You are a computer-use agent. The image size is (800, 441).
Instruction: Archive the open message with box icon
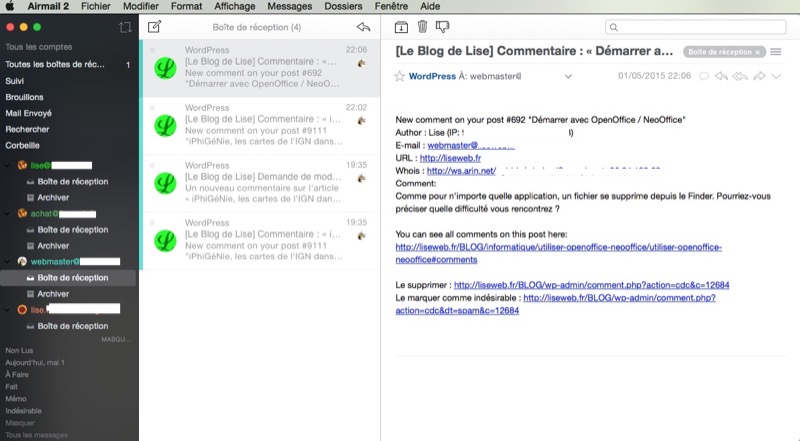401,27
